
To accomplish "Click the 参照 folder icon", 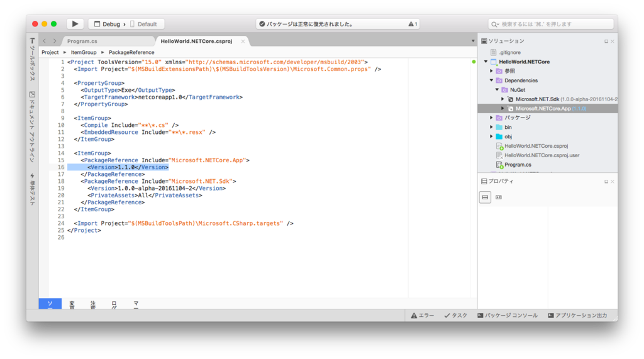I will coord(499,71).
